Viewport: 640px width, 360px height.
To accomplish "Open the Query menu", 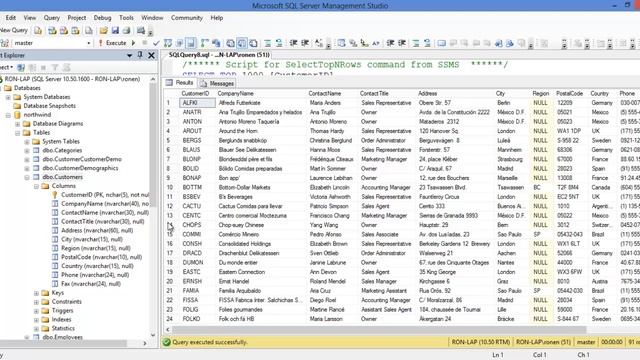I will tap(51, 18).
